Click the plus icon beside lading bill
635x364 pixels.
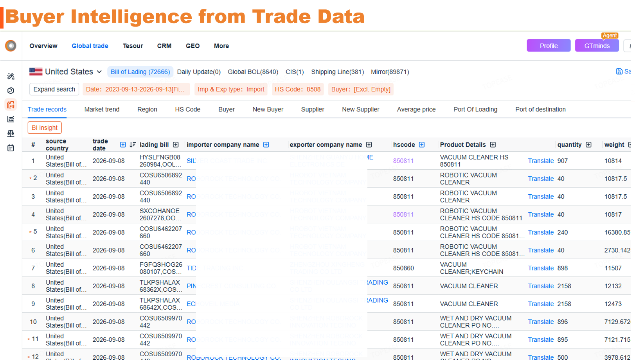point(176,145)
